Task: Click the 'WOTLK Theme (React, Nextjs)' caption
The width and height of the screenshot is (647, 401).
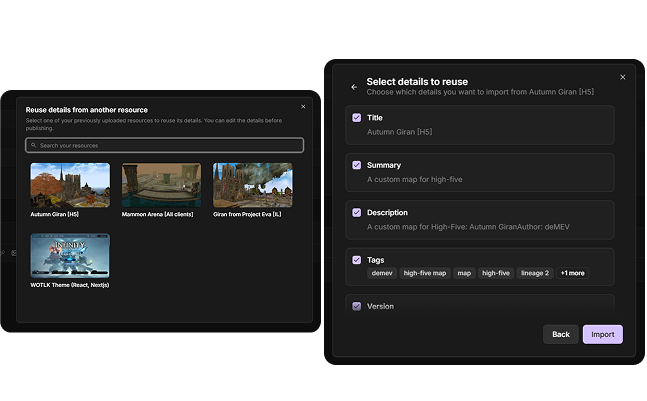Action: pyautogui.click(x=70, y=285)
